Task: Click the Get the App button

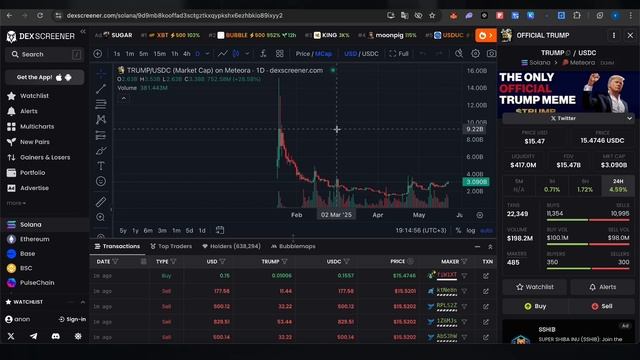Action: [x=44, y=77]
